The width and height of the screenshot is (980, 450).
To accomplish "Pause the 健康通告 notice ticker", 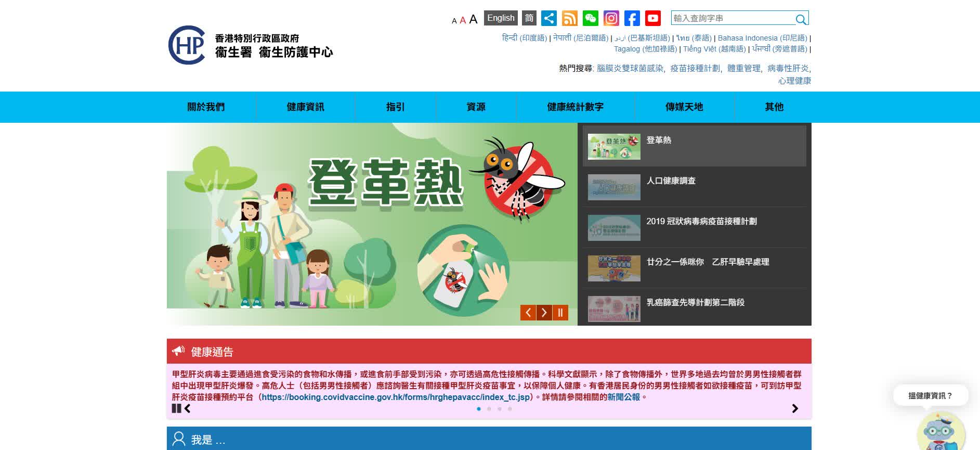I will click(176, 408).
